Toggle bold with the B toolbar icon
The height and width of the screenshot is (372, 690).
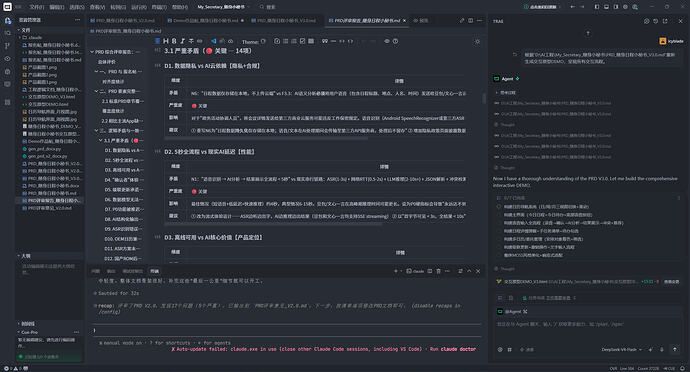[174, 41]
